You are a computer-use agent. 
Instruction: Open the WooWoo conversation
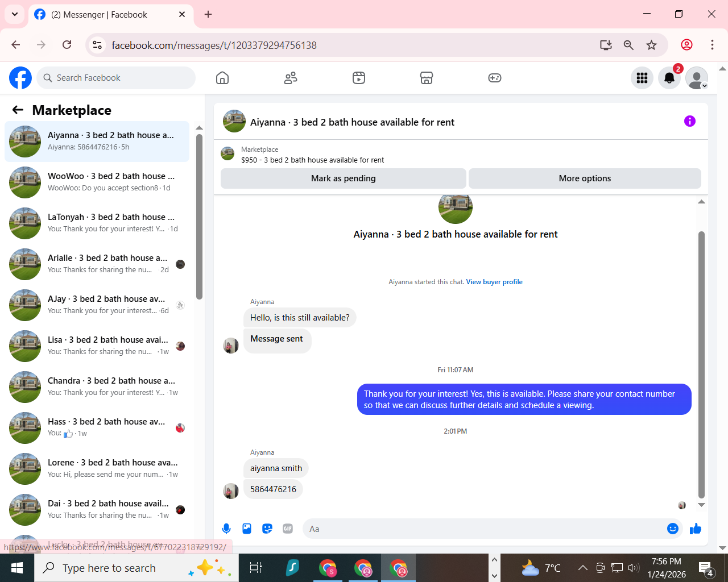point(97,182)
